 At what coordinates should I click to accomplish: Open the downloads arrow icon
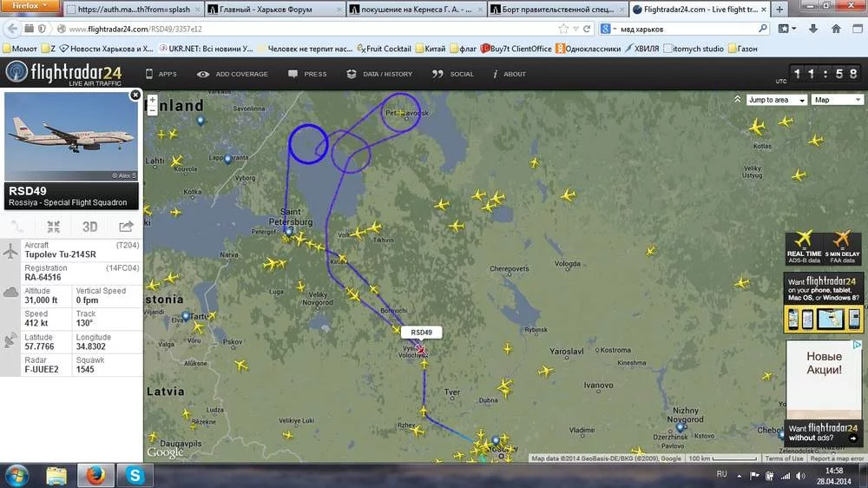click(813, 29)
